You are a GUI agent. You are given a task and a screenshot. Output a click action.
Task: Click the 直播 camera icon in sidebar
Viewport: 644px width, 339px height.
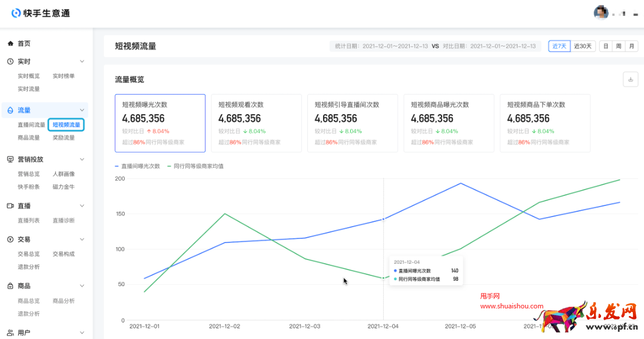(x=11, y=206)
